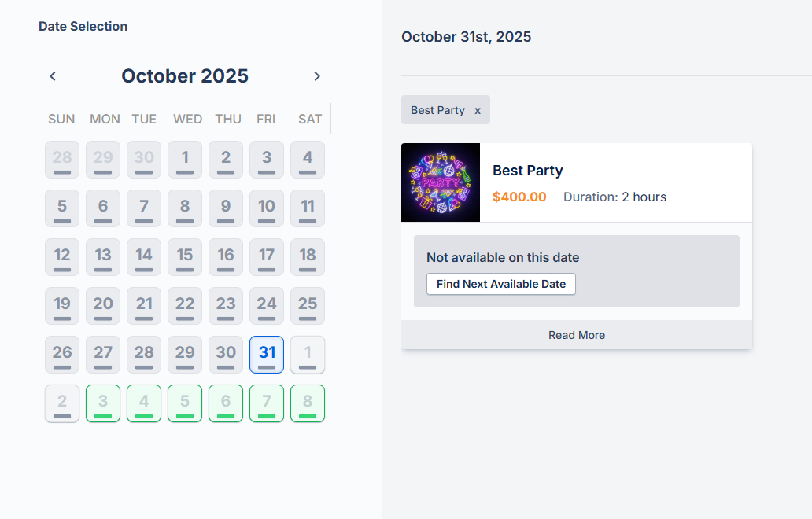812x519 pixels.
Task: Select October 15 on the calendar
Action: 185,257
